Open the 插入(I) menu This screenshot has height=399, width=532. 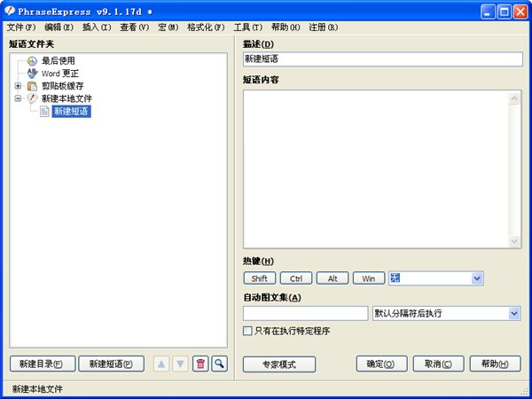97,27
